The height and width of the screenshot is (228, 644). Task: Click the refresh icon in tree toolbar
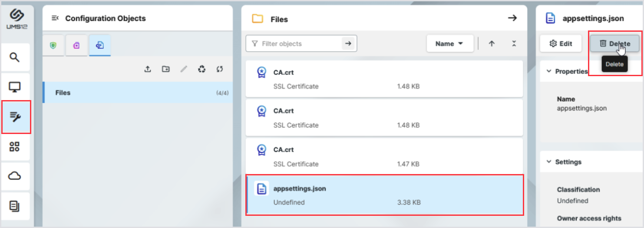pos(220,69)
